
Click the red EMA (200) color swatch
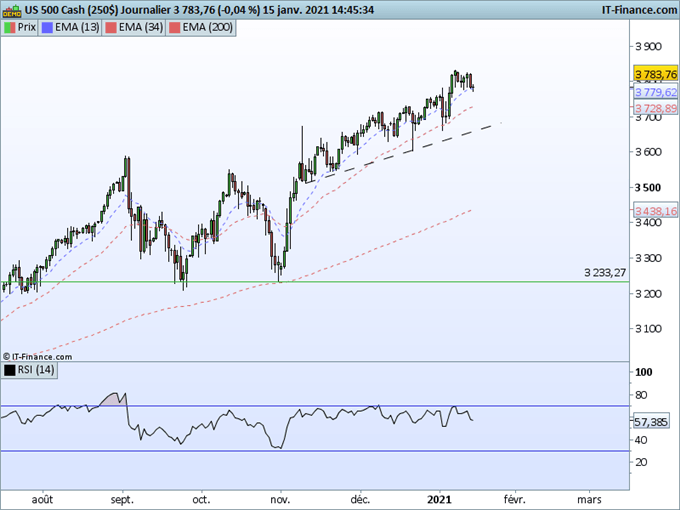(x=174, y=28)
